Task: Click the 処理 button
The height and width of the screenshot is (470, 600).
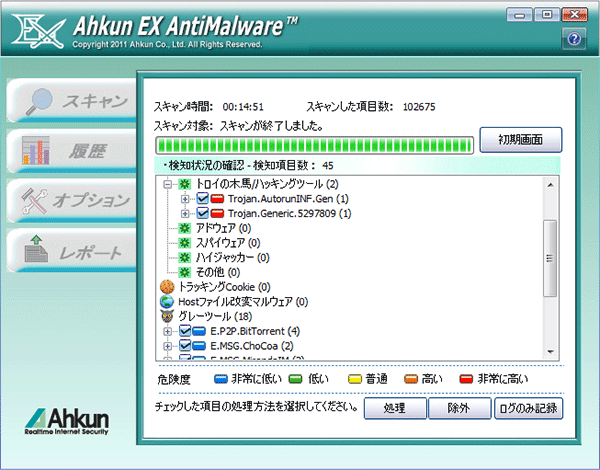Action: point(395,408)
